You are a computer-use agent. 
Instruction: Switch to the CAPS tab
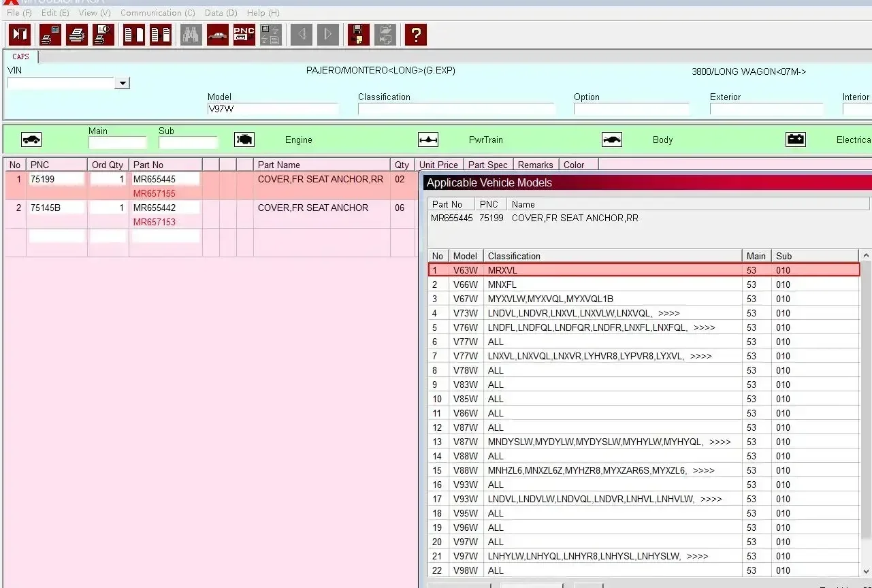click(21, 56)
